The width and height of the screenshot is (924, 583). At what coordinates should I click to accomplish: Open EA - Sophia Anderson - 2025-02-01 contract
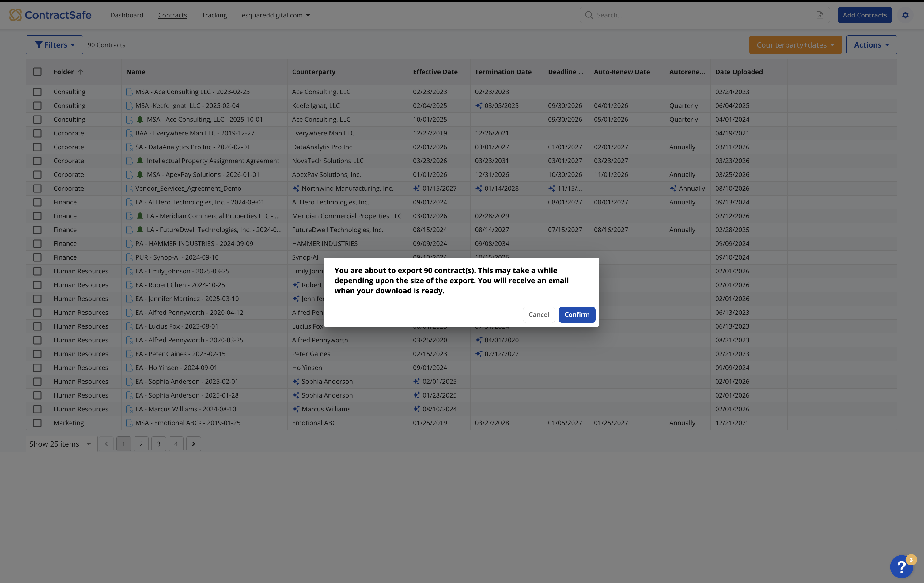187,382
